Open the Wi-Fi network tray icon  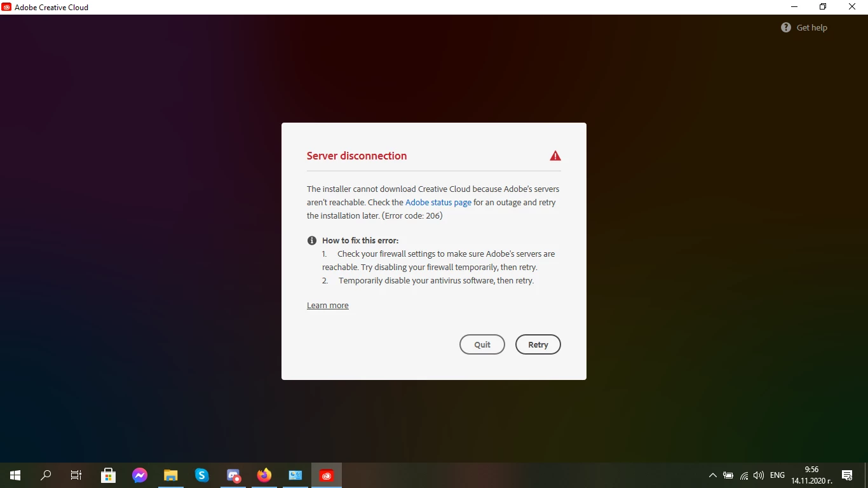point(743,475)
